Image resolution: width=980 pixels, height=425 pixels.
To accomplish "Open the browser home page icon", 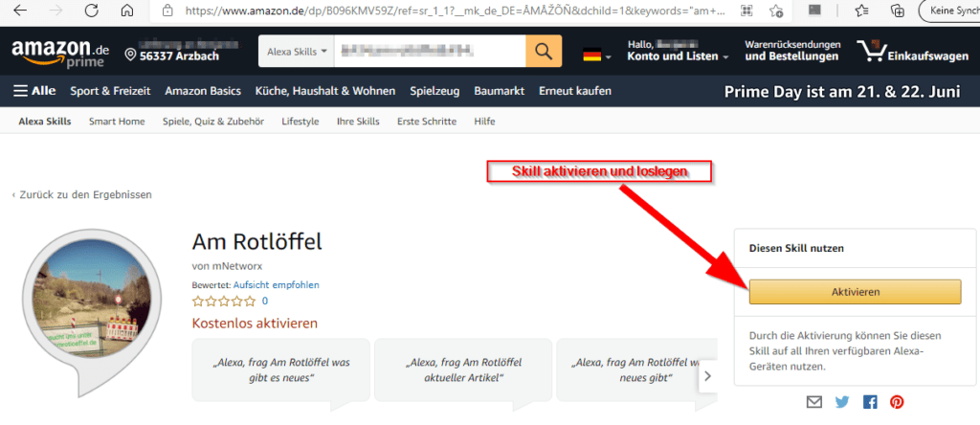I will pyautogui.click(x=127, y=11).
